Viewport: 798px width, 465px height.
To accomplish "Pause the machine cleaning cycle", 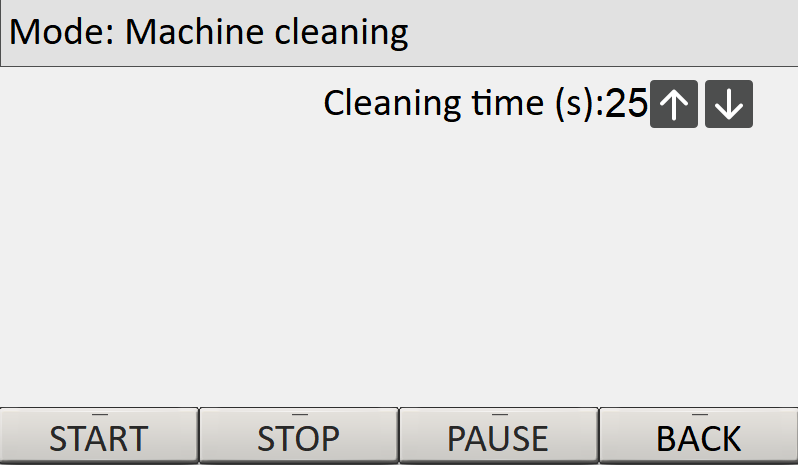I will click(498, 437).
